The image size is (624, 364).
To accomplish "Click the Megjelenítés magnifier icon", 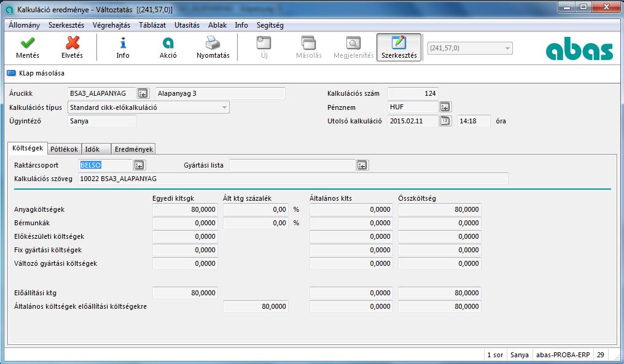I will [x=353, y=42].
